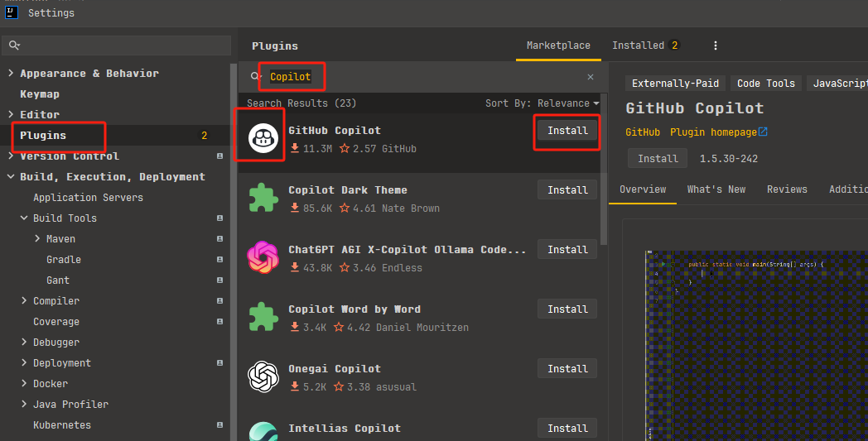Expand the Maven node

coord(37,238)
